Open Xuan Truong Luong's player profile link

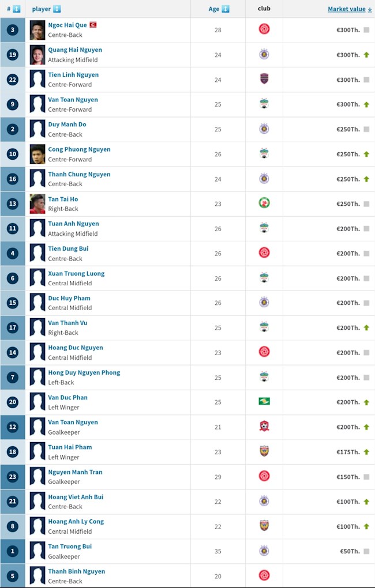pyautogui.click(x=76, y=273)
